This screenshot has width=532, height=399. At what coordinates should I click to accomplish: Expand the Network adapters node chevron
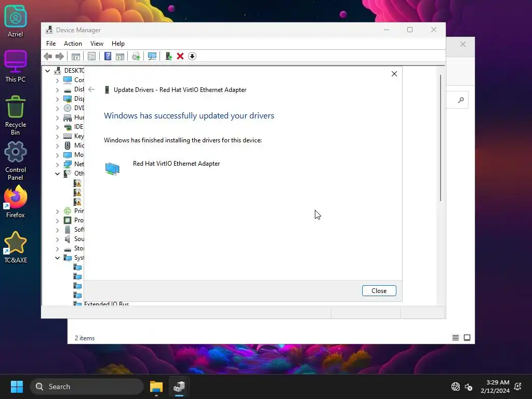coord(57,165)
